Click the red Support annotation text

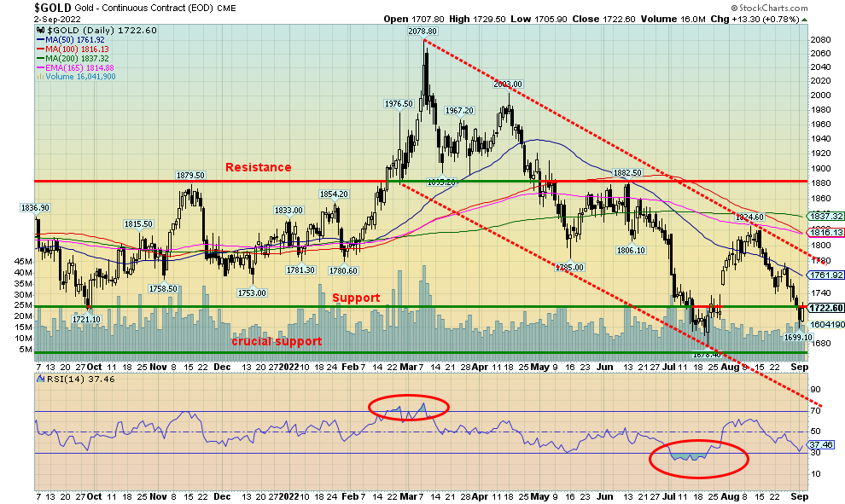(x=355, y=298)
